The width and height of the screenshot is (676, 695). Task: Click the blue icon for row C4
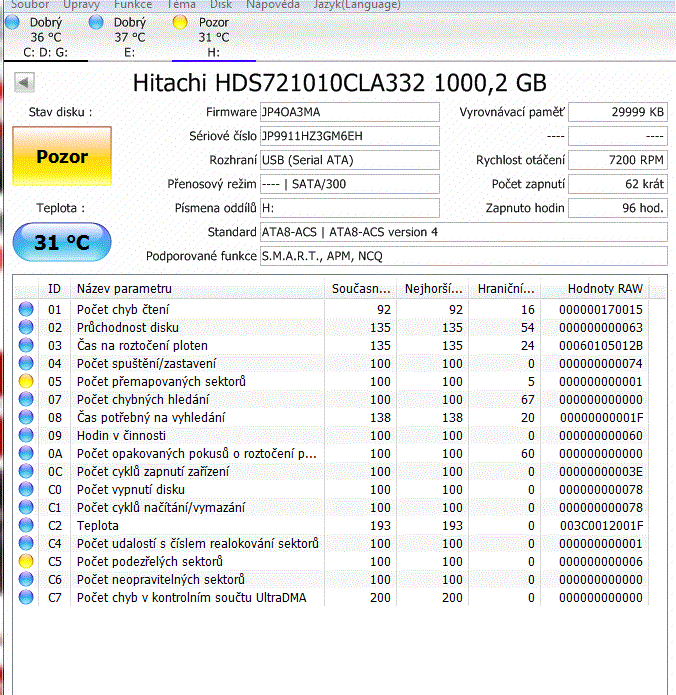click(x=26, y=543)
